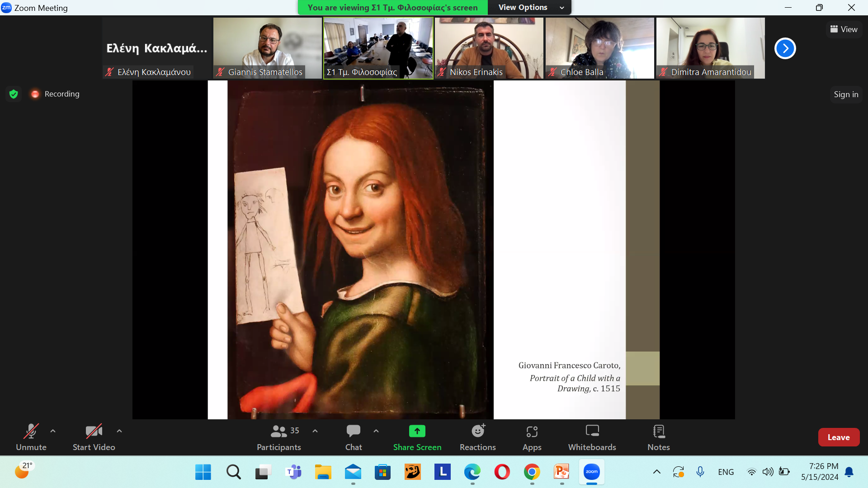This screenshot has height=488, width=868.
Task: Open taskbar Search
Action: (233, 472)
